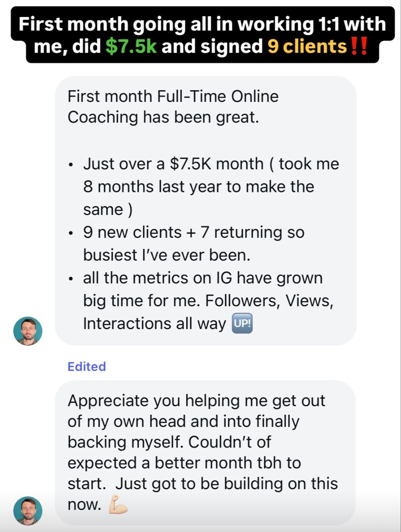The height and width of the screenshot is (532, 401).
Task: Select the flexed bicep emoji after 'now.'
Action: click(118, 505)
